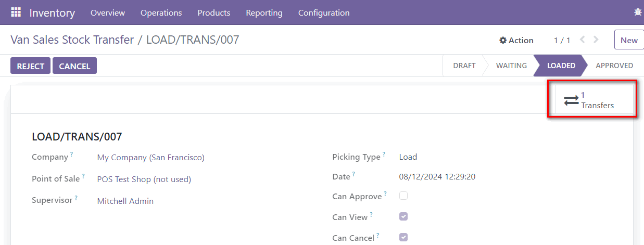Open the Overview menu item

pyautogui.click(x=108, y=12)
